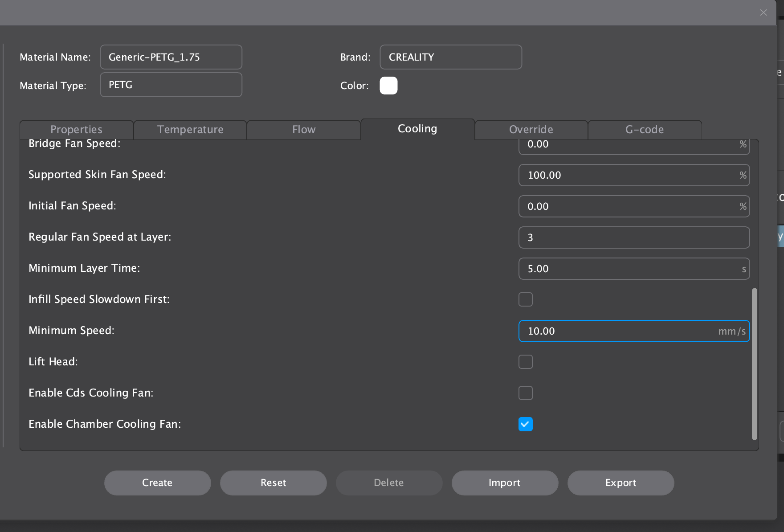Viewport: 784px width, 532px height.
Task: Enable Infill Speed Slowdown First checkbox
Action: (x=526, y=299)
